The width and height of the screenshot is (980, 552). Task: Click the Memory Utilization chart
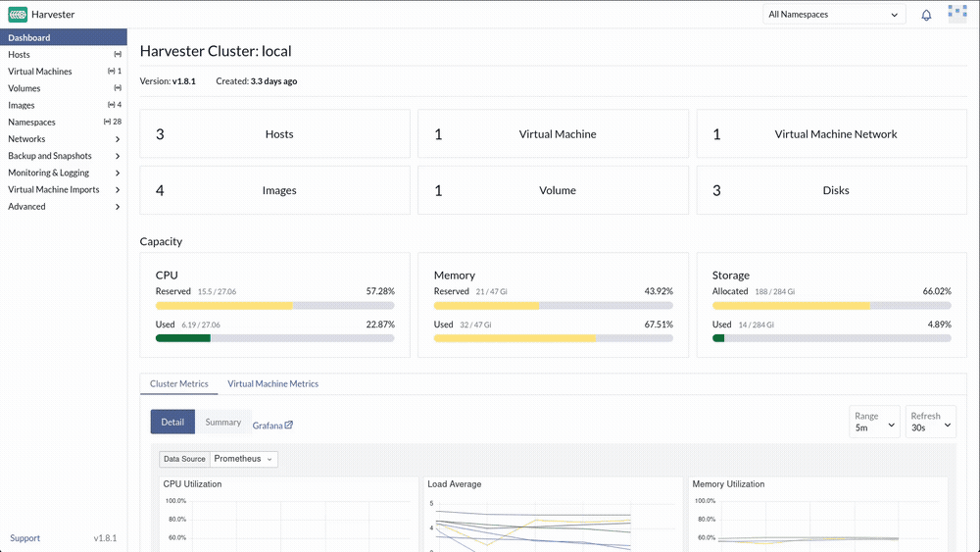pyautogui.click(x=818, y=515)
